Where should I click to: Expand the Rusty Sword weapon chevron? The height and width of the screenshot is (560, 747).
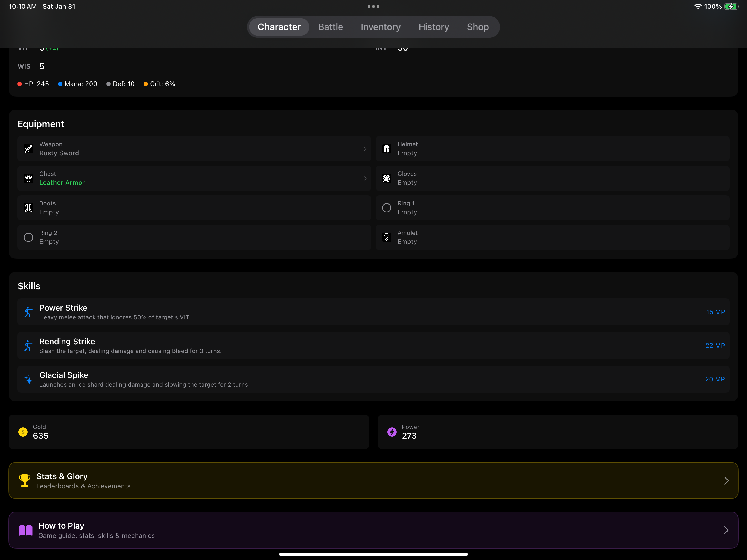(365, 148)
